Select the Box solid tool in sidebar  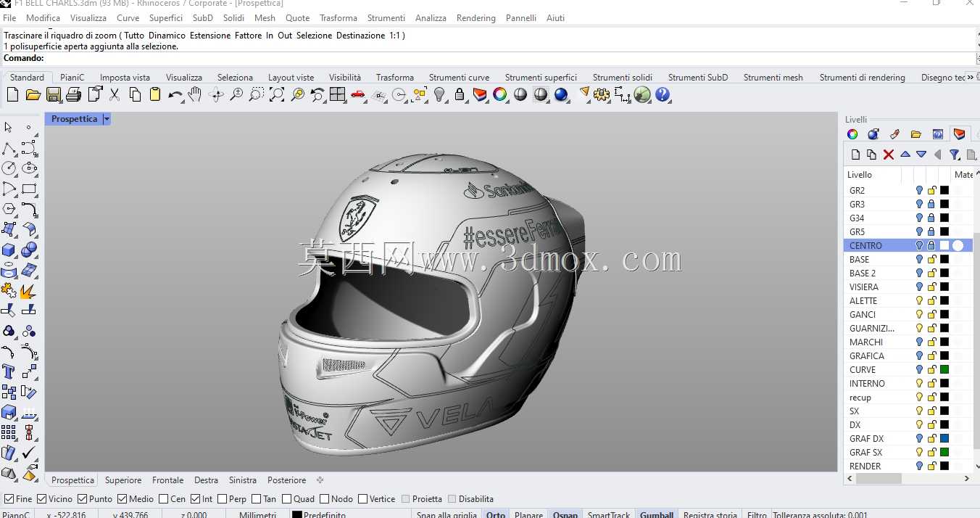click(x=9, y=250)
